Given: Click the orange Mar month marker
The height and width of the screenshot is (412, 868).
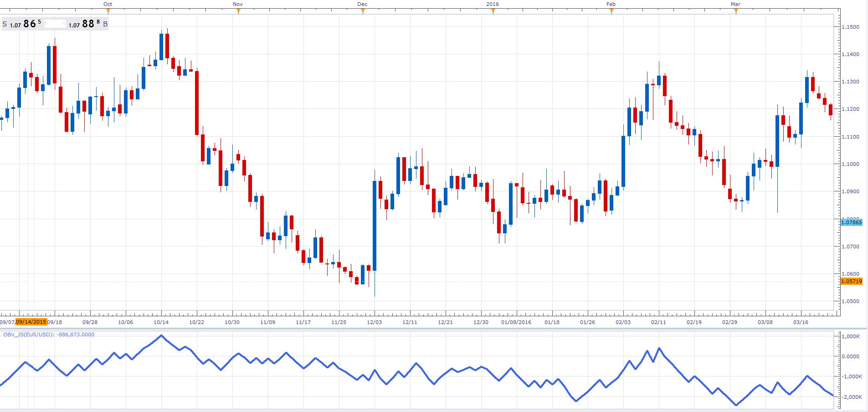Looking at the screenshot, I should coord(736,11).
